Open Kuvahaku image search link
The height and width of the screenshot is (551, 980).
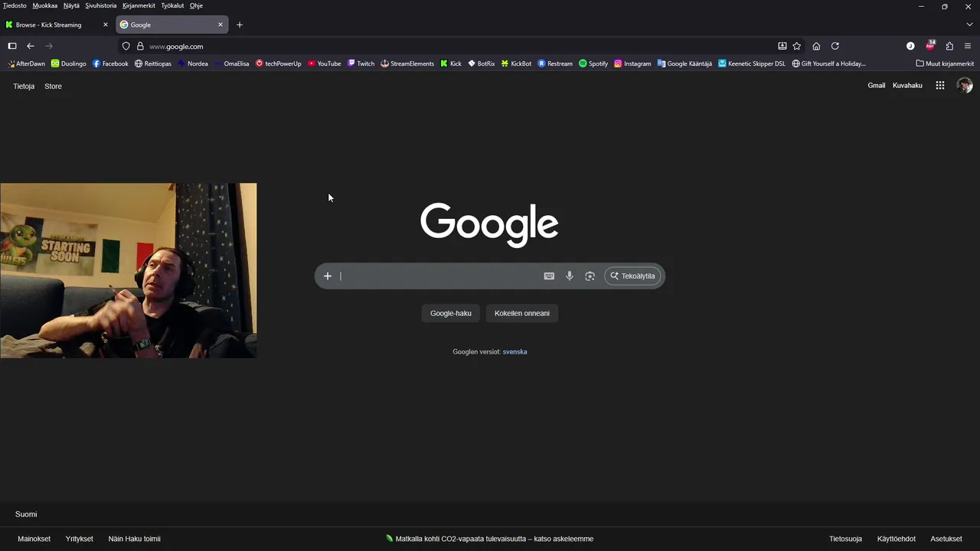(907, 85)
